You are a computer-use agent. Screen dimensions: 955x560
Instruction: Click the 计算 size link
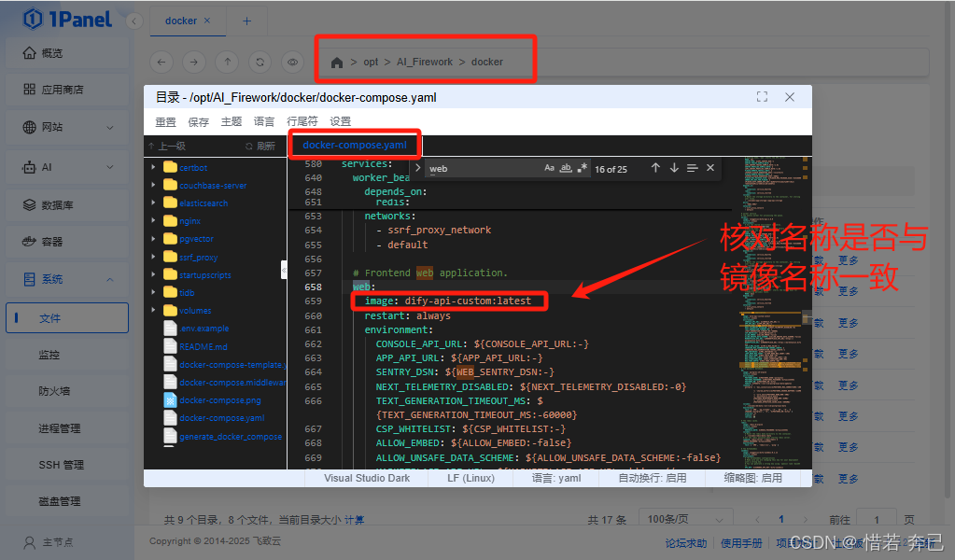pos(355,520)
